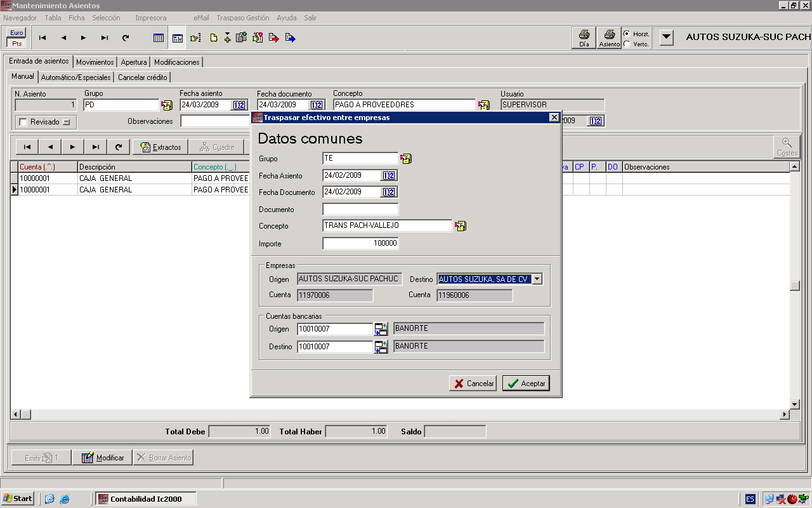Image resolution: width=812 pixels, height=508 pixels.
Task: Go to previous record in top toolbar
Action: click(63, 38)
